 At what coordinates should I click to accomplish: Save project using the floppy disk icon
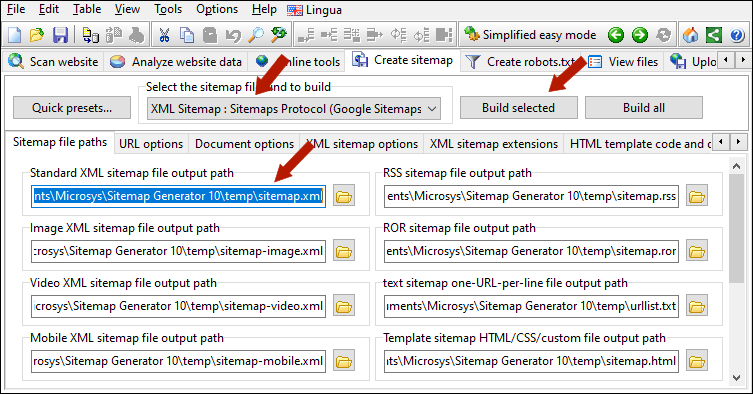[x=60, y=35]
